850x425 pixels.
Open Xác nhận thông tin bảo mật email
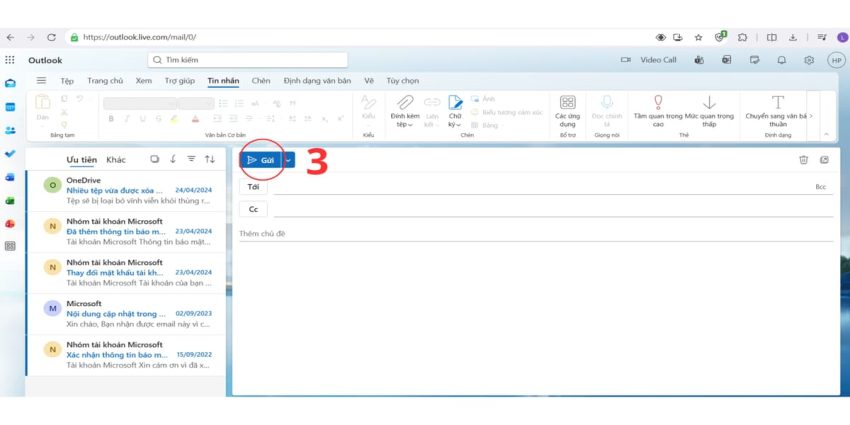coord(125,355)
